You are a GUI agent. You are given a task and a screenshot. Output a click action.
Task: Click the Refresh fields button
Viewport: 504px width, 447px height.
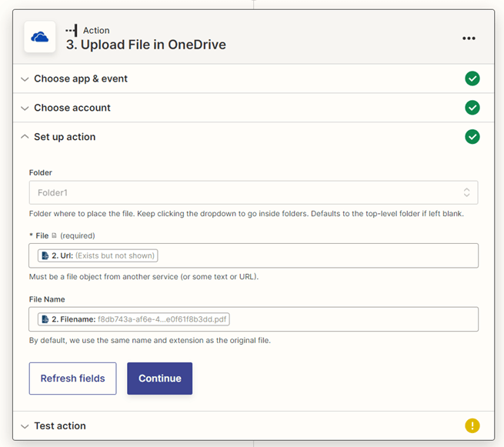(72, 379)
